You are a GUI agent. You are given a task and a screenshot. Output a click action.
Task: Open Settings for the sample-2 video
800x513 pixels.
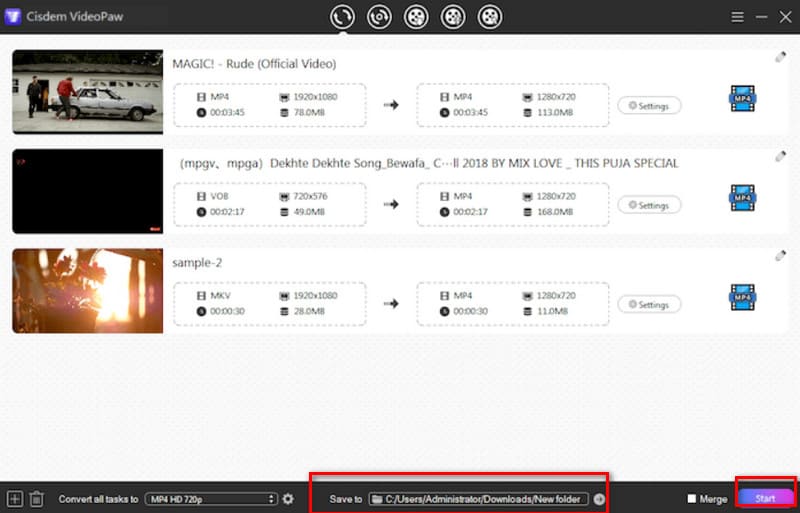[x=649, y=305]
